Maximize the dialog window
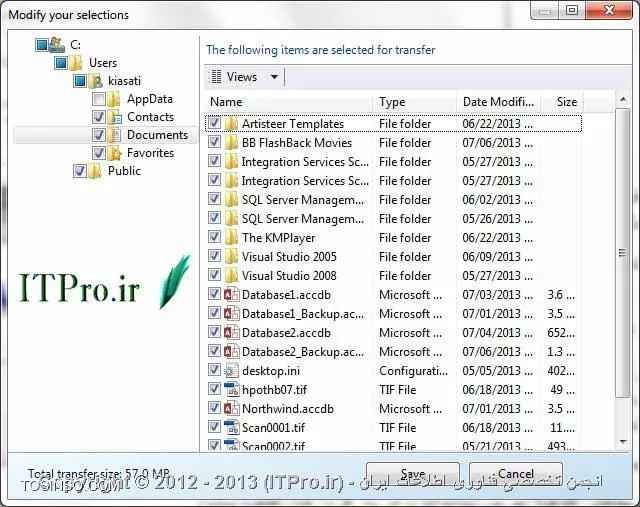Image resolution: width=640 pixels, height=507 pixels. click(572, 10)
